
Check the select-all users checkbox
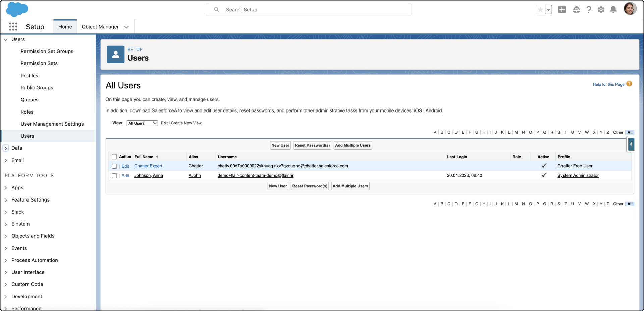(114, 157)
